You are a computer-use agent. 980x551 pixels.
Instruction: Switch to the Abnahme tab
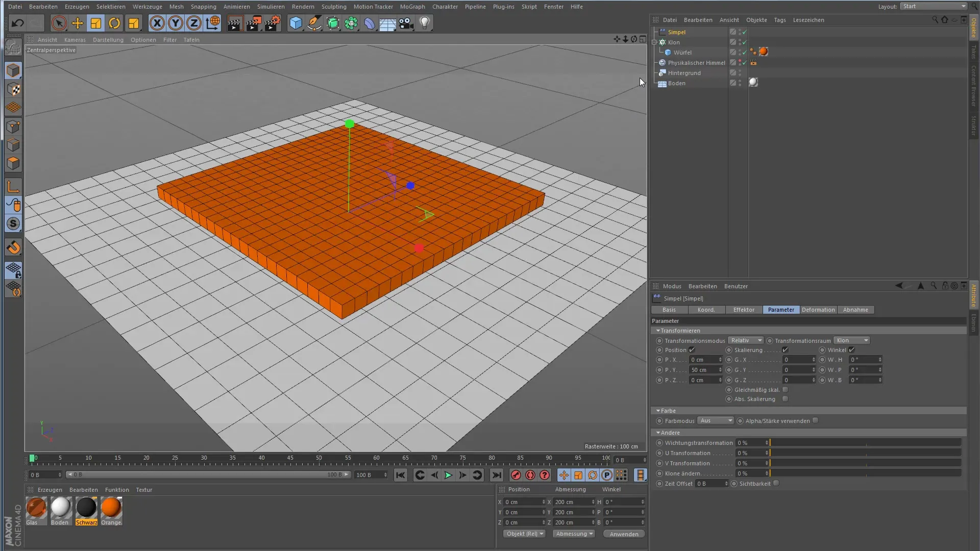point(855,310)
